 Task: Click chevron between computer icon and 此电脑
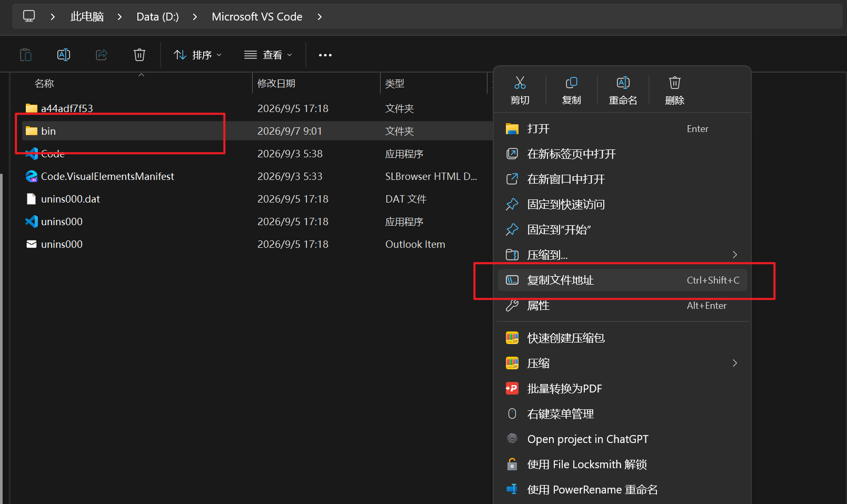pos(53,17)
